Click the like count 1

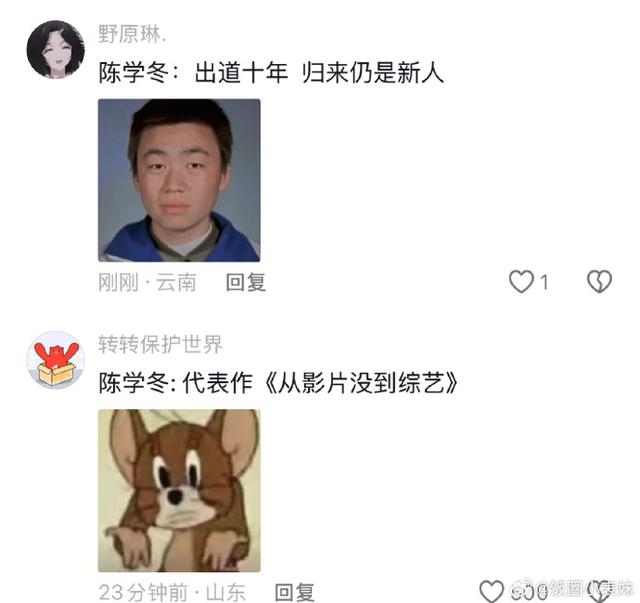point(544,282)
